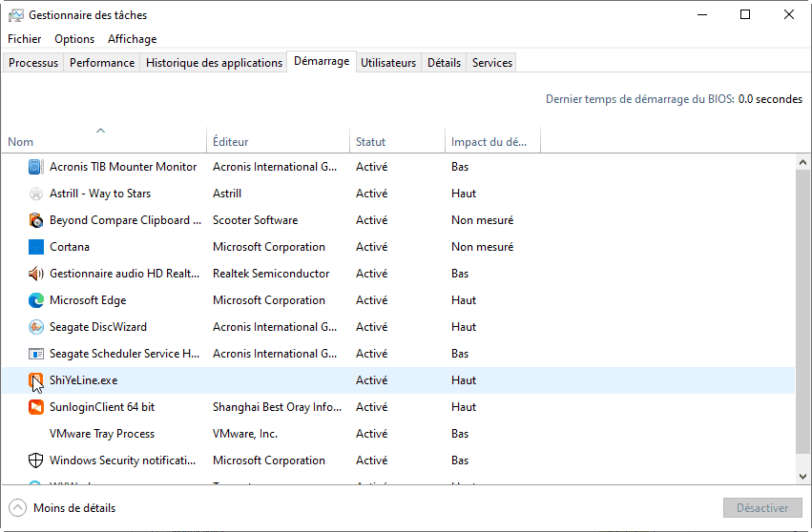Image resolution: width=812 pixels, height=532 pixels.
Task: Select the Beyond Compare Clipboard icon
Action: coord(36,220)
